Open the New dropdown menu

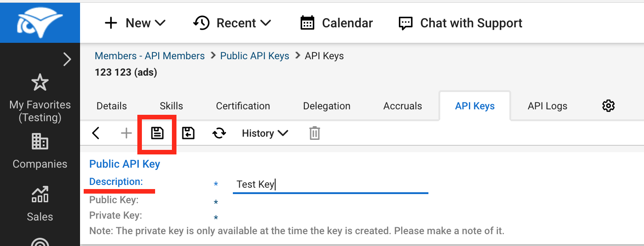pyautogui.click(x=135, y=23)
